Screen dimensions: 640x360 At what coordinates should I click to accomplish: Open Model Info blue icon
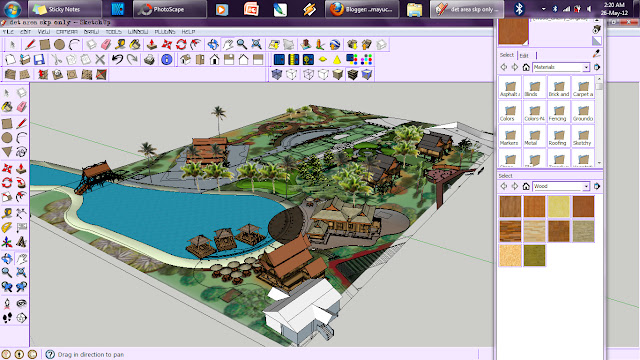pyautogui.click(x=167, y=60)
